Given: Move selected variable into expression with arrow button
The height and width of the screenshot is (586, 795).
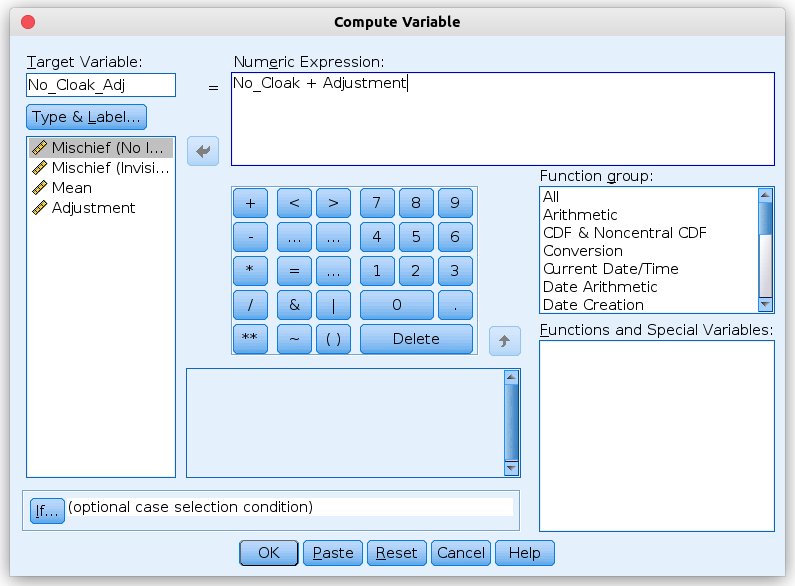Looking at the screenshot, I should (203, 151).
